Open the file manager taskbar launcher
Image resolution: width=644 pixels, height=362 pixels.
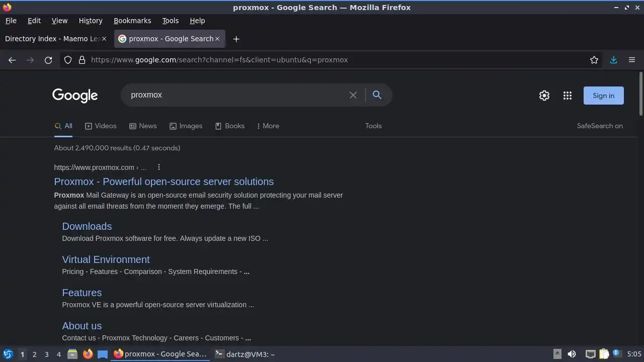(x=72, y=354)
